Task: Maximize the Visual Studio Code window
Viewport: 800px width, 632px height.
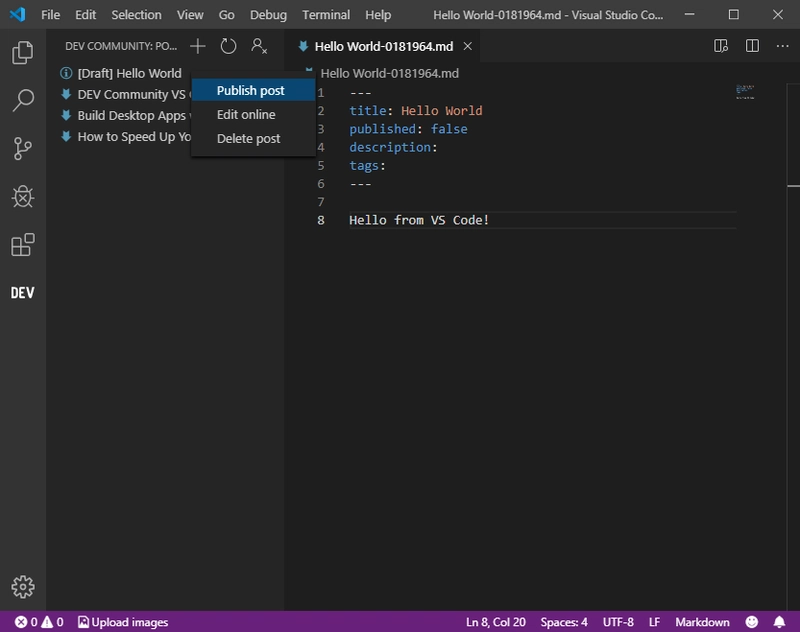Action: pos(733,14)
